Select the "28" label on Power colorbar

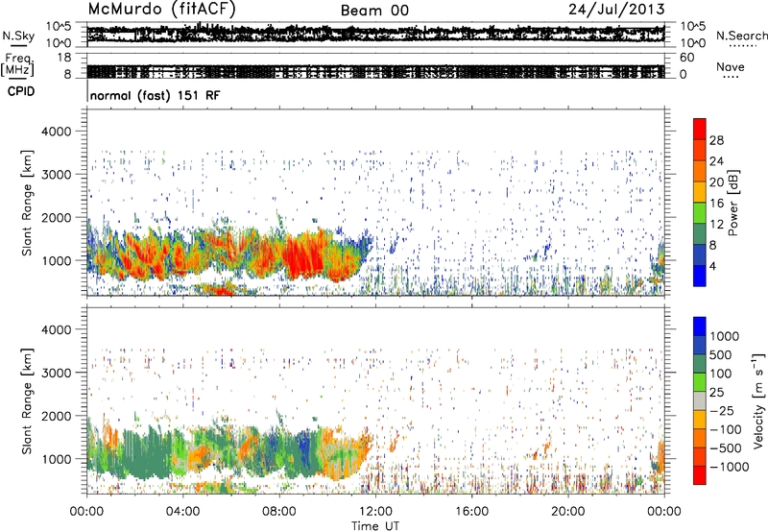click(716, 140)
